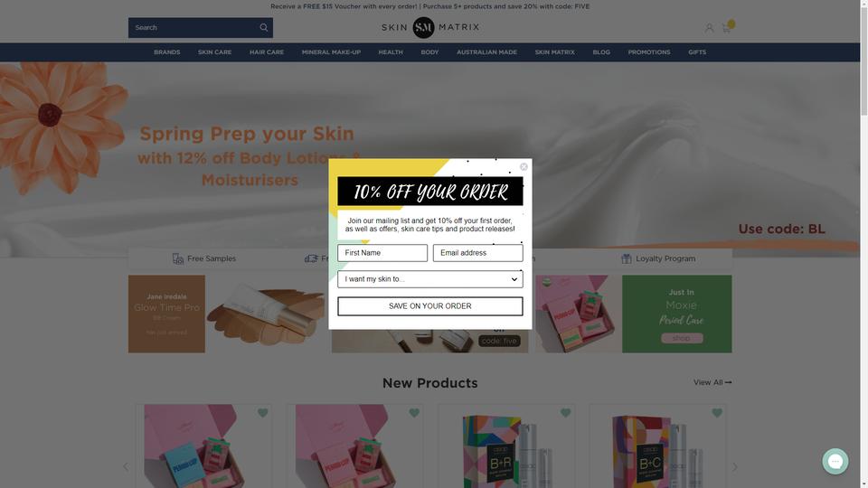
Task: Click the Loyalty Program gift icon
Action: [626, 258]
